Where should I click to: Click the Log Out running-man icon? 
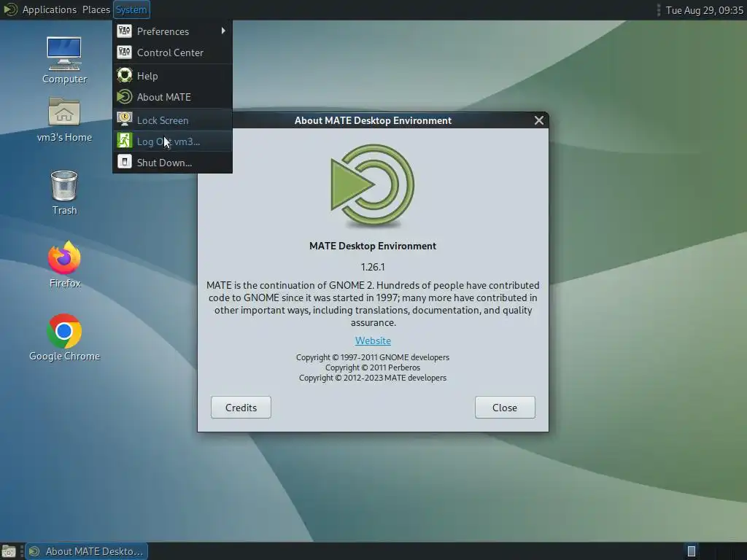[x=124, y=141]
